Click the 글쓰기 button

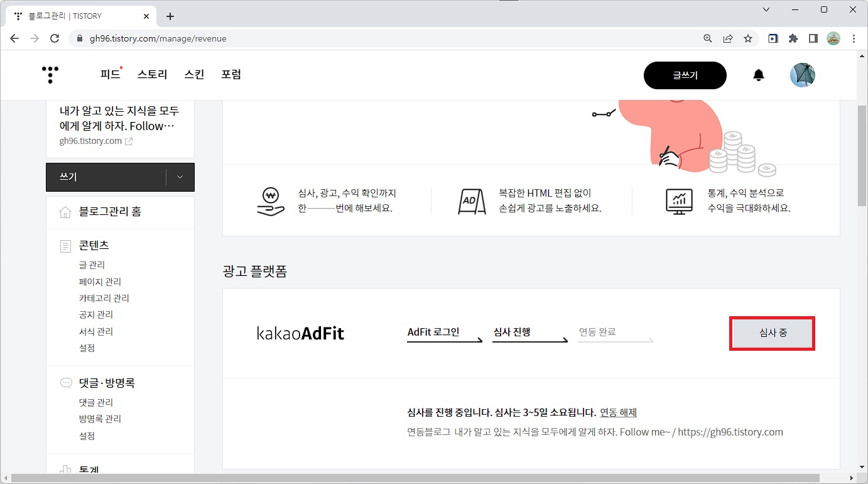coord(685,75)
